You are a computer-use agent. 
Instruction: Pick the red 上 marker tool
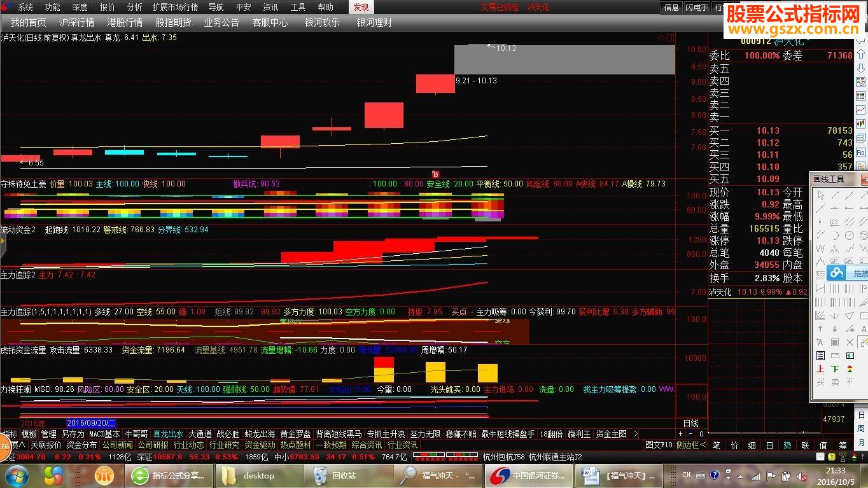pyautogui.click(x=820, y=369)
